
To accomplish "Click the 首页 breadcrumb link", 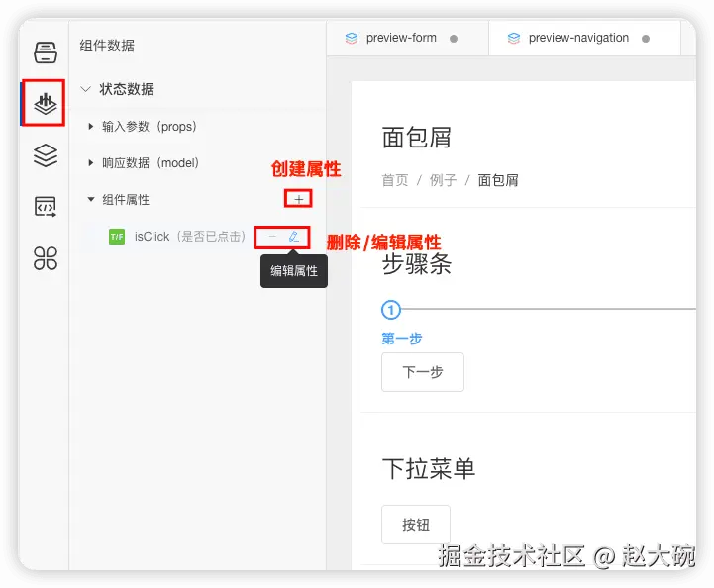I will point(395,180).
